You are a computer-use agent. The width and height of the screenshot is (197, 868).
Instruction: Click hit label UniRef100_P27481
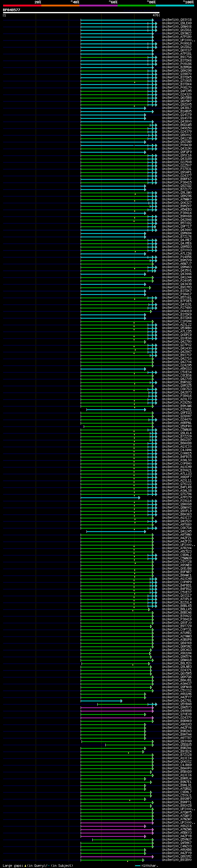pyautogui.click(x=177, y=410)
